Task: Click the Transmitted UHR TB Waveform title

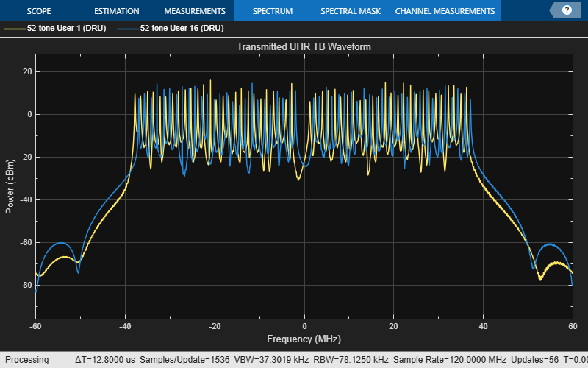Action: pos(304,46)
